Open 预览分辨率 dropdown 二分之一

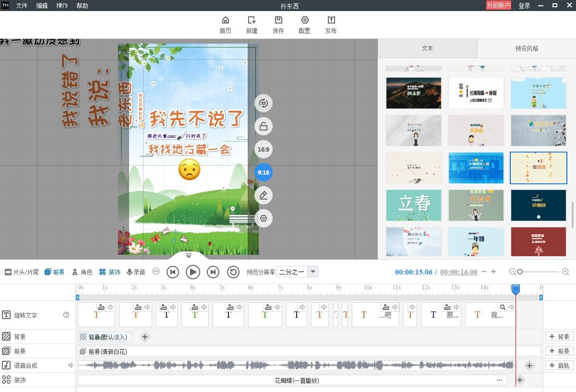click(x=298, y=272)
